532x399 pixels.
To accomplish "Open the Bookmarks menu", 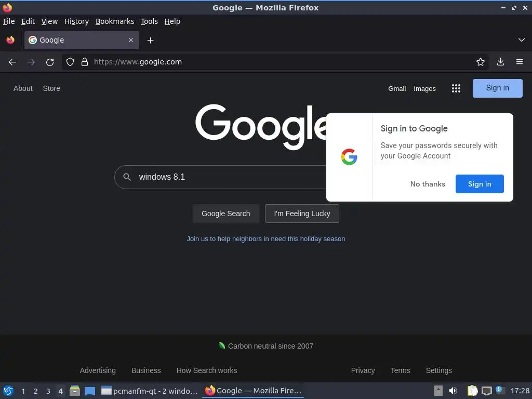I will coord(115,21).
